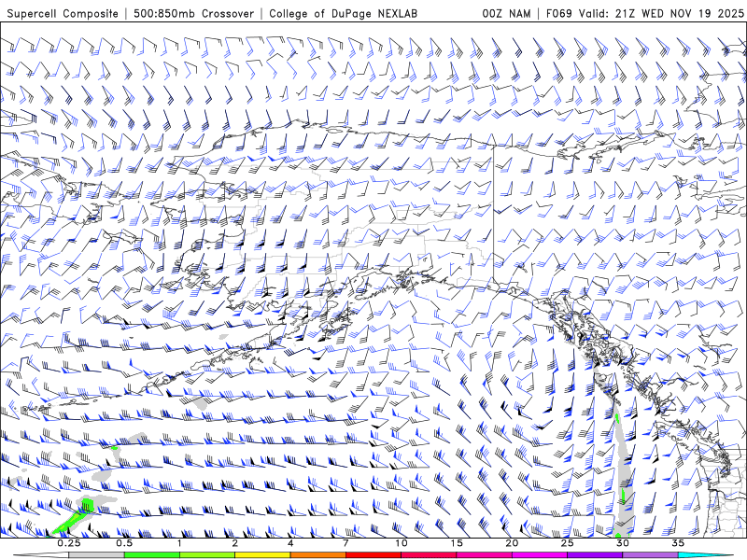Click the legend value 7
The width and height of the screenshot is (747, 560).
click(345, 543)
